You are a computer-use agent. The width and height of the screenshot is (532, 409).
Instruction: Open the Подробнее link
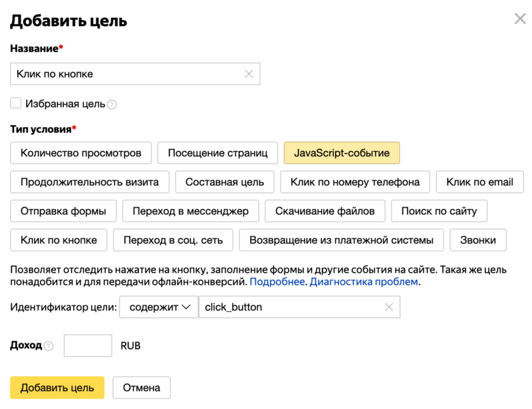(x=278, y=282)
